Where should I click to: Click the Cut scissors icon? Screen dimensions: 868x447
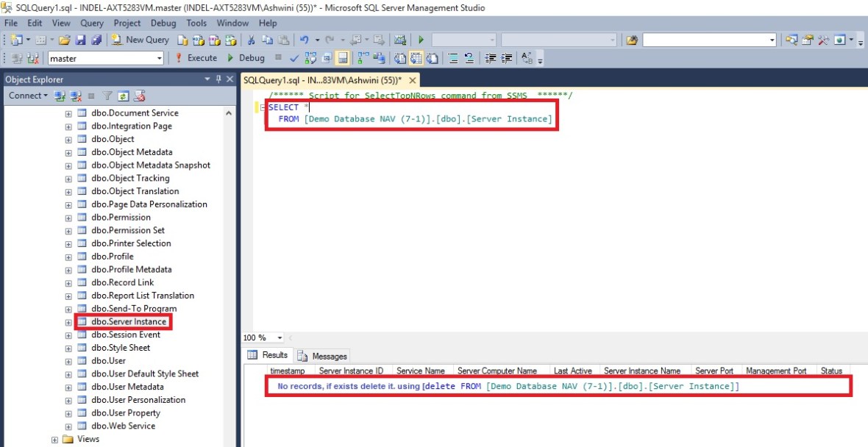tap(252, 40)
